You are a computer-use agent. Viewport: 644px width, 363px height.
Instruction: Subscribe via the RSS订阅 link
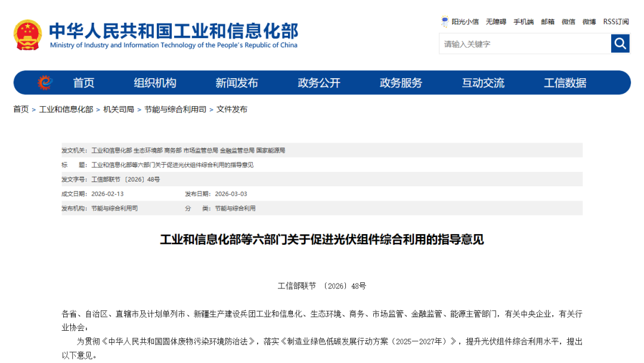[614, 21]
